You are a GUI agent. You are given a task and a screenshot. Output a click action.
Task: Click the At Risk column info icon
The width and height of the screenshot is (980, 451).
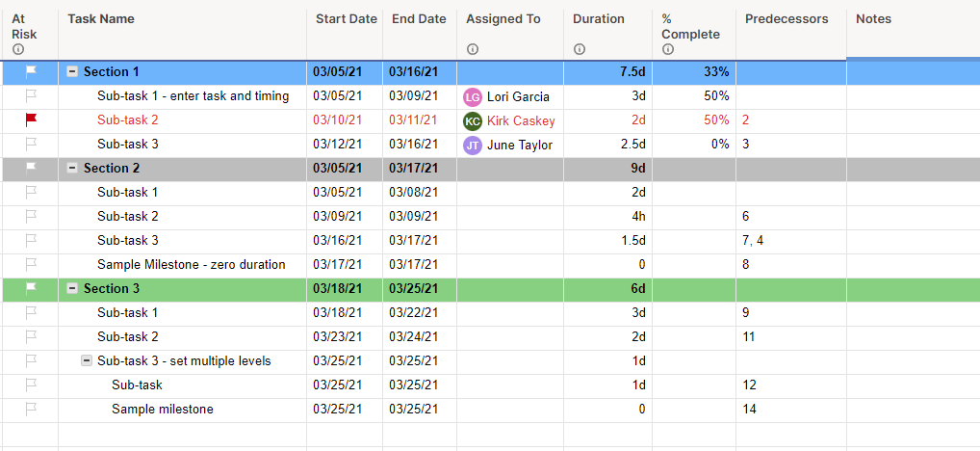coord(18,49)
